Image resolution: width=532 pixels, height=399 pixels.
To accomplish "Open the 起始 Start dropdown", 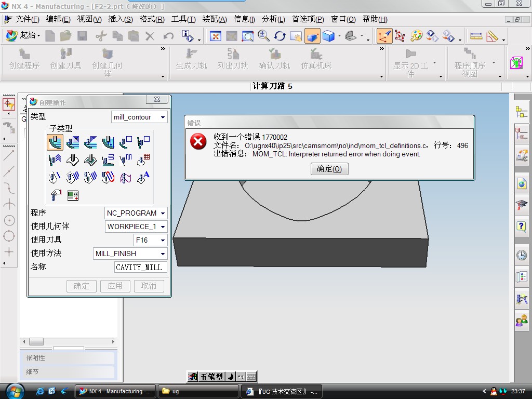I will pos(24,35).
